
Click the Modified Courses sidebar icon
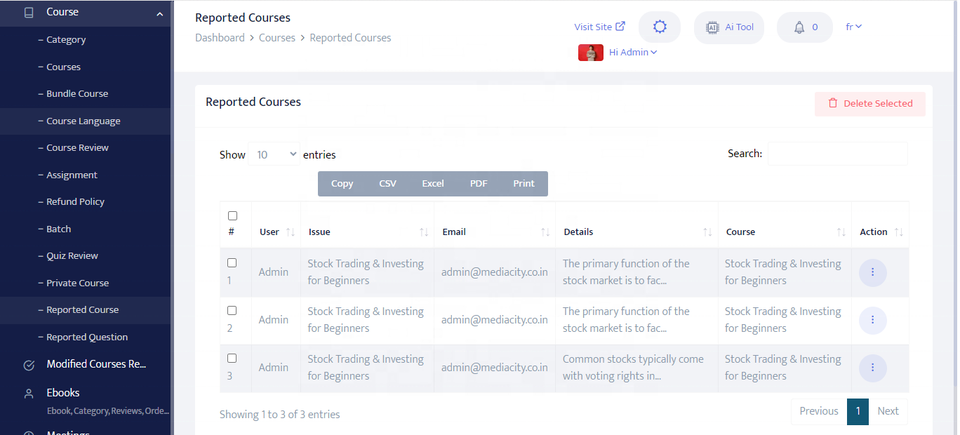pyautogui.click(x=28, y=365)
